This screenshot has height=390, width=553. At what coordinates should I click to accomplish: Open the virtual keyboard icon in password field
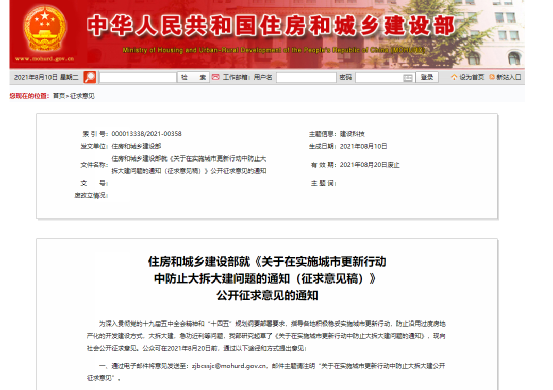(x=408, y=78)
